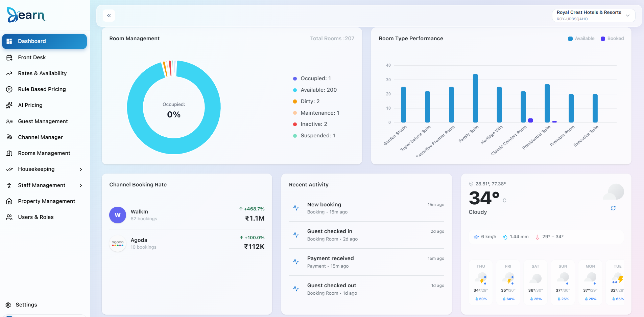Click the Users & Roles people icon

click(x=9, y=217)
